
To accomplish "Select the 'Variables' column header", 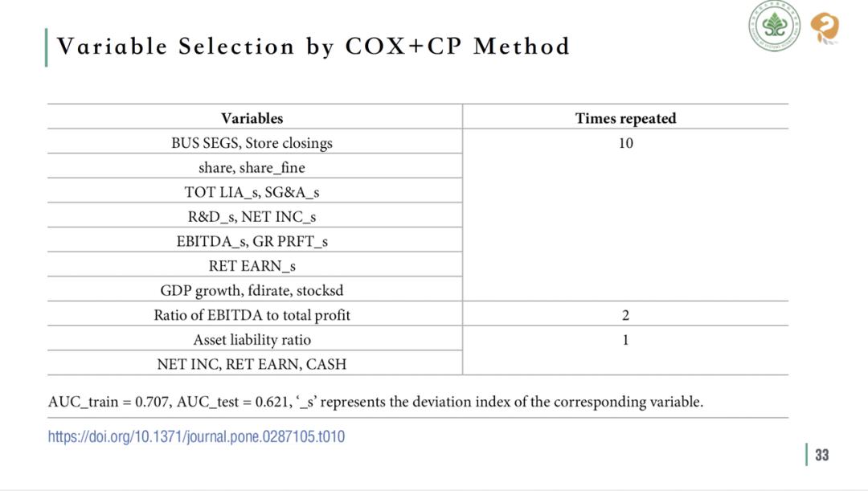I will [252, 118].
